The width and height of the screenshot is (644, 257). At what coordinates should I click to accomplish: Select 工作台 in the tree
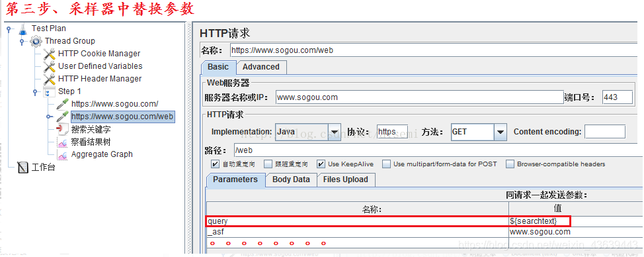tap(44, 168)
